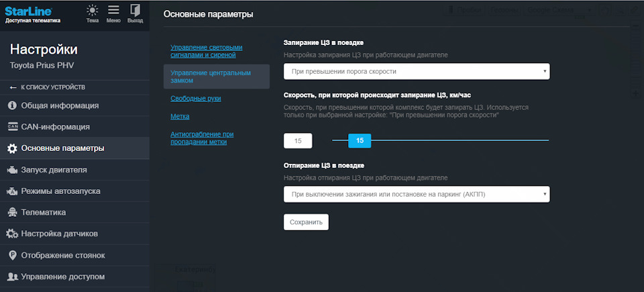This screenshot has height=292, width=644.
Task: Open the Свободные руки link
Action: (196, 99)
